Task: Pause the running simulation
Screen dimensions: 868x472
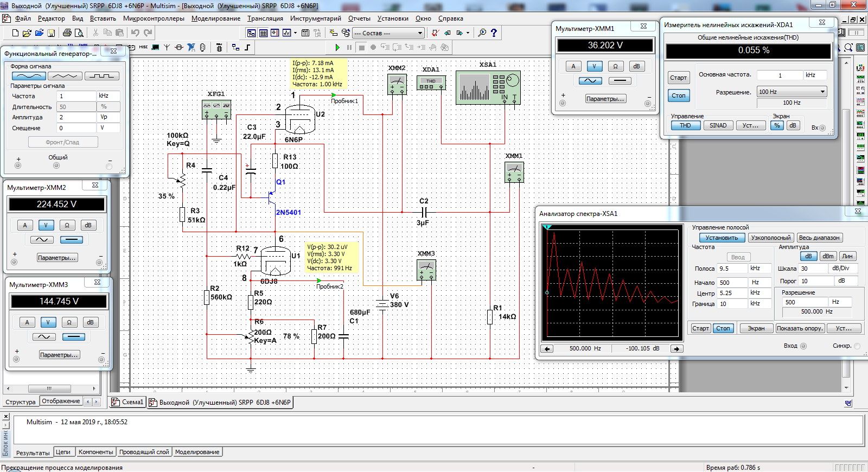Action: (349, 48)
